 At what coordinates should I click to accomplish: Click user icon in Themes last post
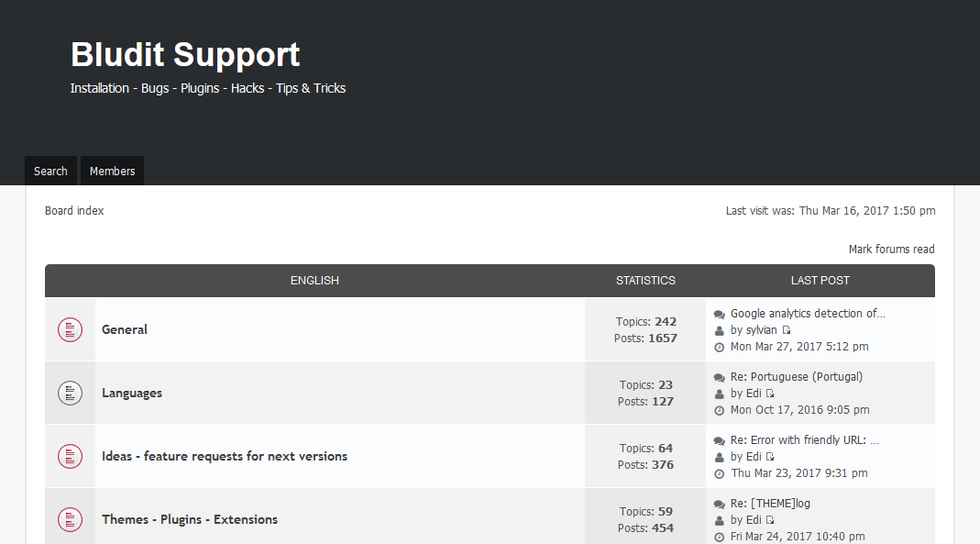pyautogui.click(x=720, y=520)
